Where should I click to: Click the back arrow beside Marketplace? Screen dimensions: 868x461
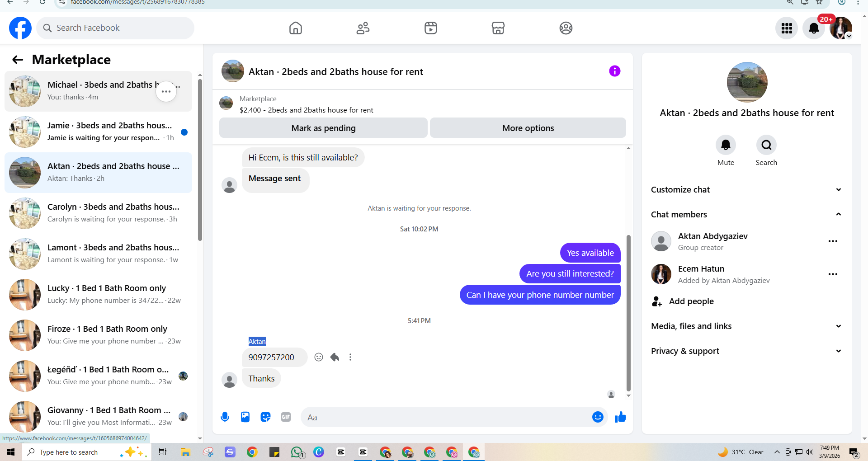(x=18, y=60)
